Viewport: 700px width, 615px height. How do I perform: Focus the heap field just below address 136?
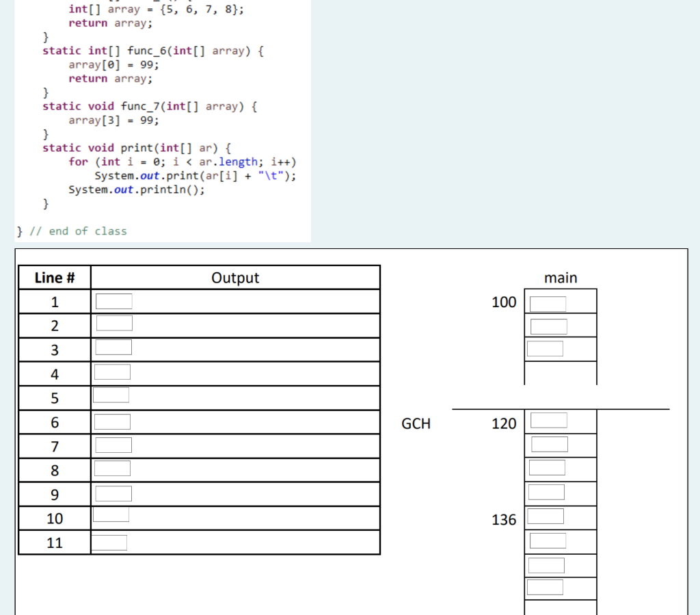[x=548, y=541]
